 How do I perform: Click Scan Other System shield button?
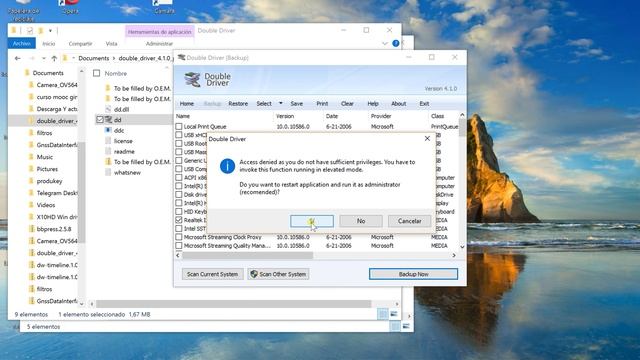point(278,274)
